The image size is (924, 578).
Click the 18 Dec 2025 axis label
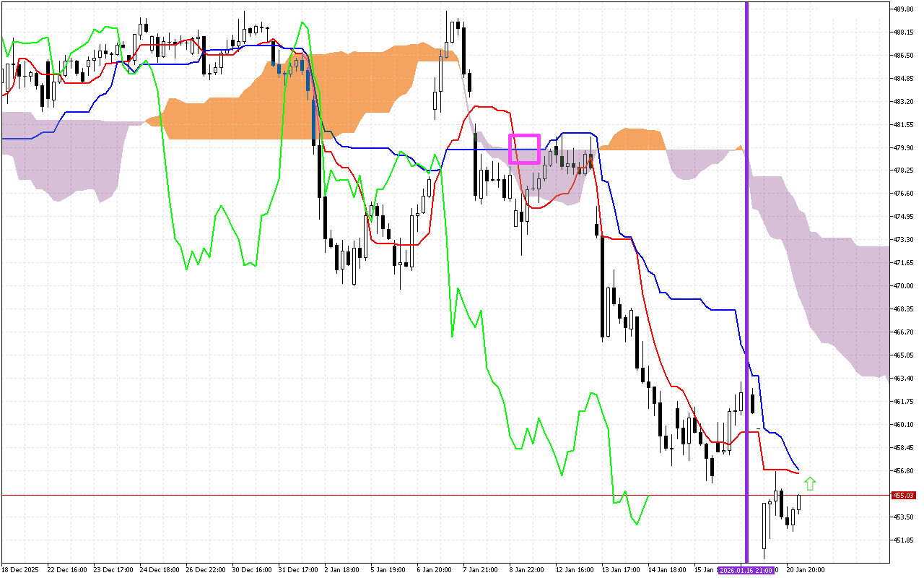[22, 570]
